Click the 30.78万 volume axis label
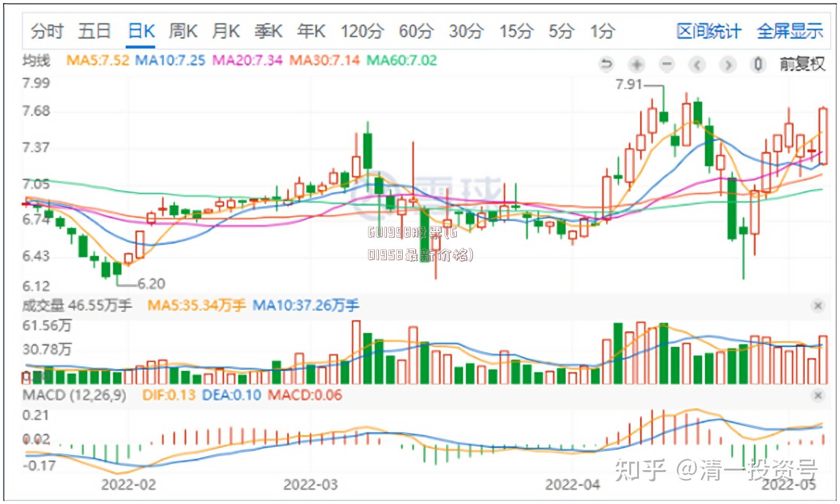This screenshot has height=504, width=840. tap(47, 349)
